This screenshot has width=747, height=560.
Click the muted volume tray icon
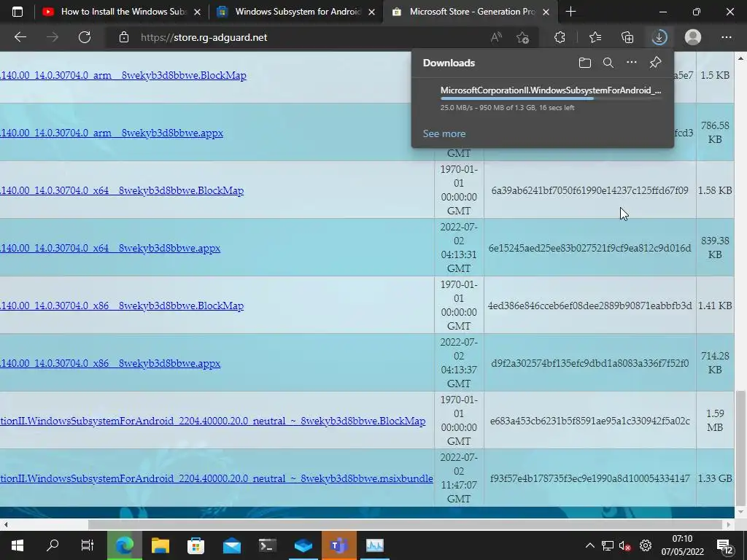coord(624,545)
